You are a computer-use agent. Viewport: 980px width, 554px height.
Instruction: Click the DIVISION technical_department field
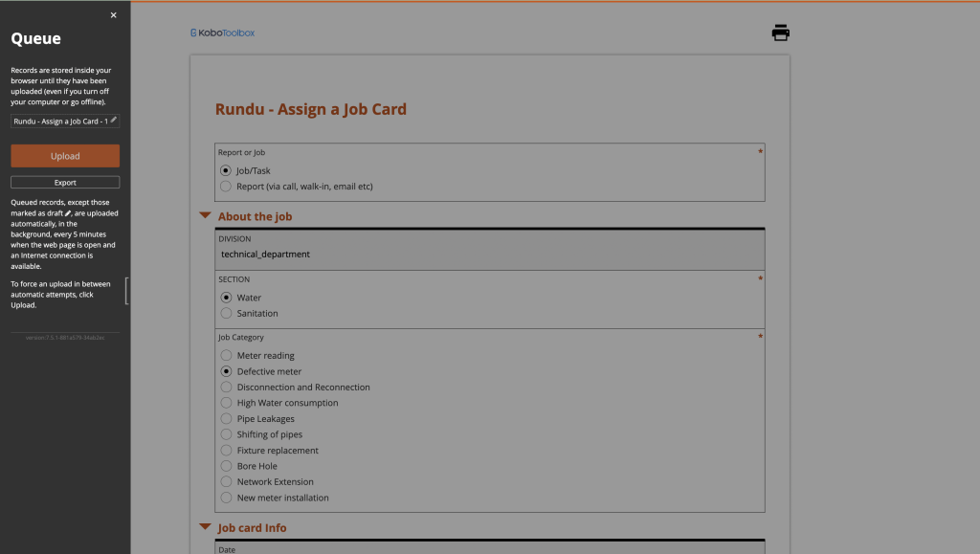489,255
